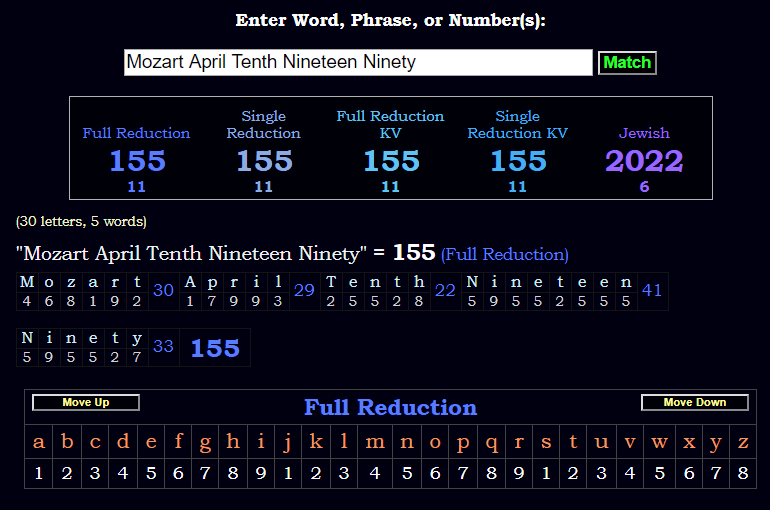The height and width of the screenshot is (510, 770).
Task: Click the capital 'M' cell in Mozart breakdown
Action: pyautogui.click(x=27, y=282)
